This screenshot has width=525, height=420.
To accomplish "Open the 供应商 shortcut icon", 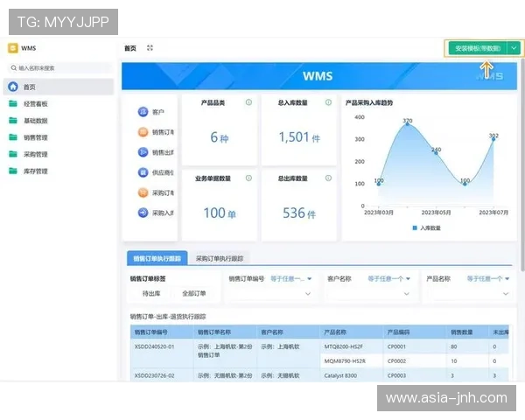I will (143, 172).
